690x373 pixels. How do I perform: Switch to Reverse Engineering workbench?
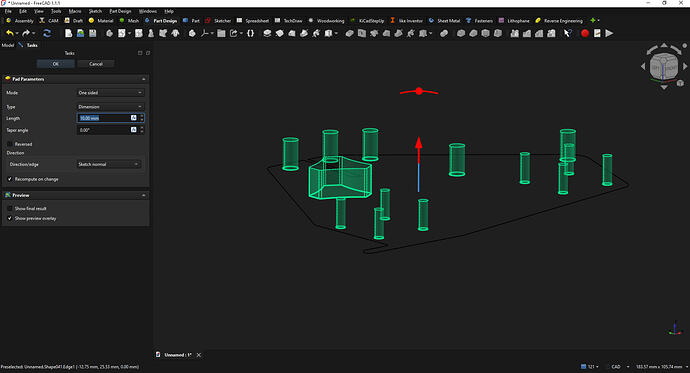click(x=559, y=21)
